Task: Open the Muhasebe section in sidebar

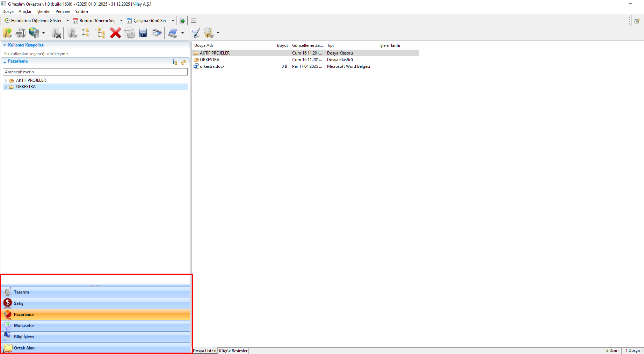Action: 24,326
